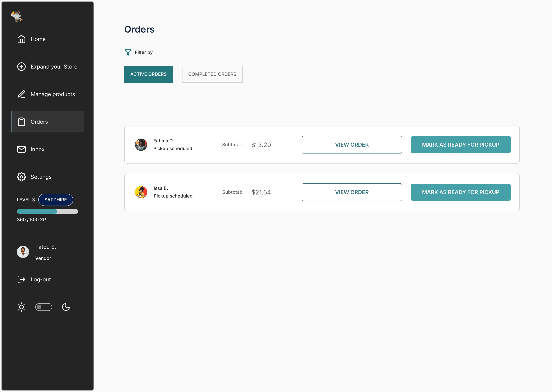Image resolution: width=552 pixels, height=392 pixels.
Task: Toggle the light/dark theme switch
Action: (44, 307)
